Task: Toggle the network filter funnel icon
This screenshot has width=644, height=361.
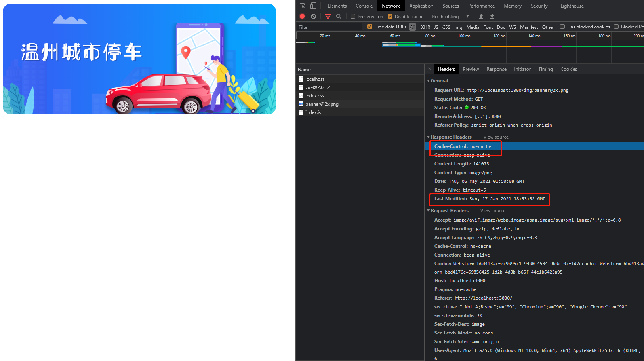Action: (328, 16)
